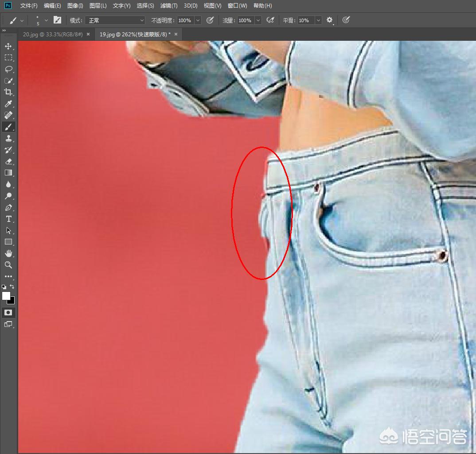Choose the Hand tool
Screen dimensions: 476x454
click(x=8, y=253)
